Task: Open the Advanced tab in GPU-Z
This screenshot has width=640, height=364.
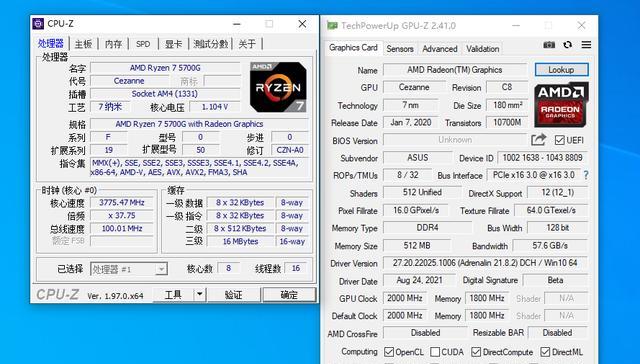Action: pyautogui.click(x=440, y=49)
